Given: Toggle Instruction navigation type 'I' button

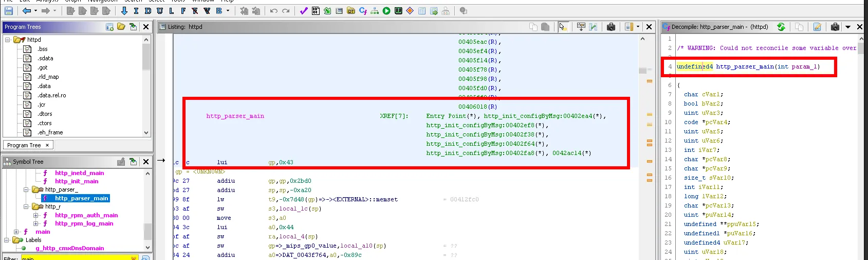Looking at the screenshot, I should 136,11.
